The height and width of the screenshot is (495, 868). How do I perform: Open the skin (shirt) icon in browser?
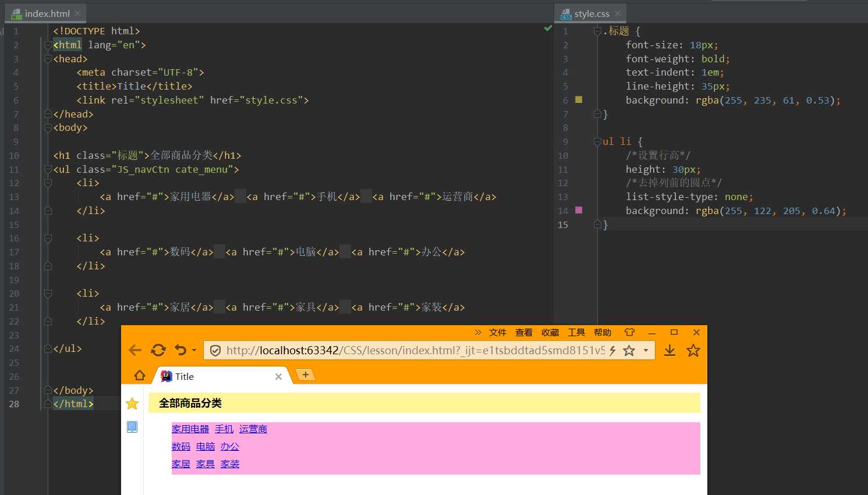pos(629,332)
